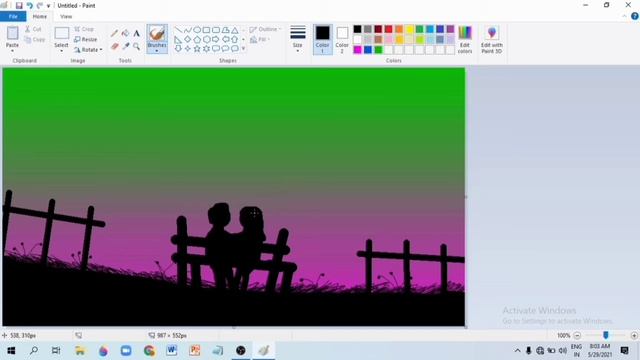Click the silhouette painting on canvas
This screenshot has width=640, height=360.
[233, 197]
